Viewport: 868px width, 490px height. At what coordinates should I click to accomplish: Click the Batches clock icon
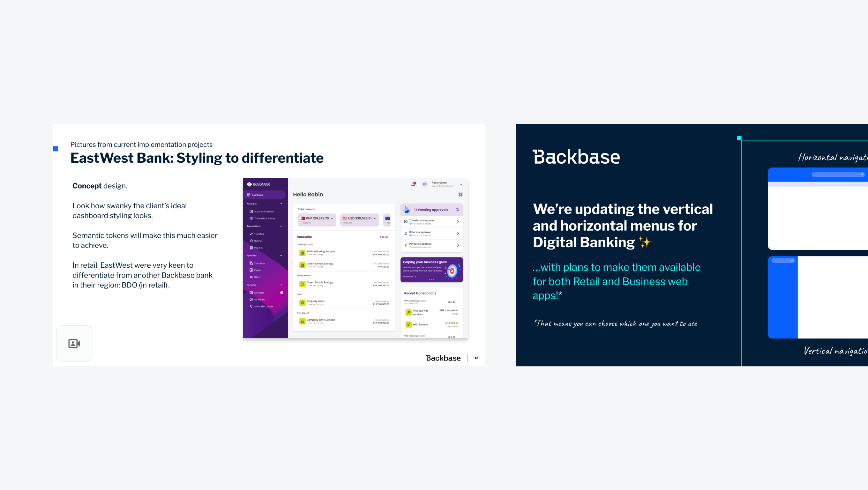[x=251, y=241]
